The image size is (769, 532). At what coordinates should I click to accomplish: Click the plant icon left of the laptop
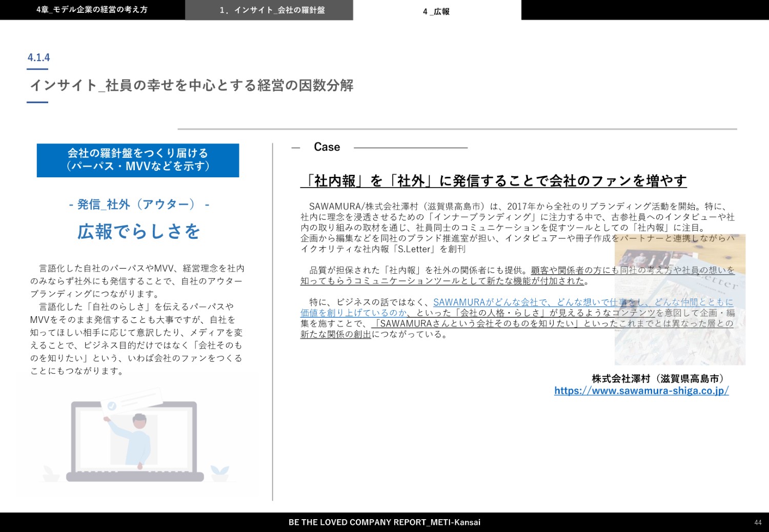click(50, 472)
